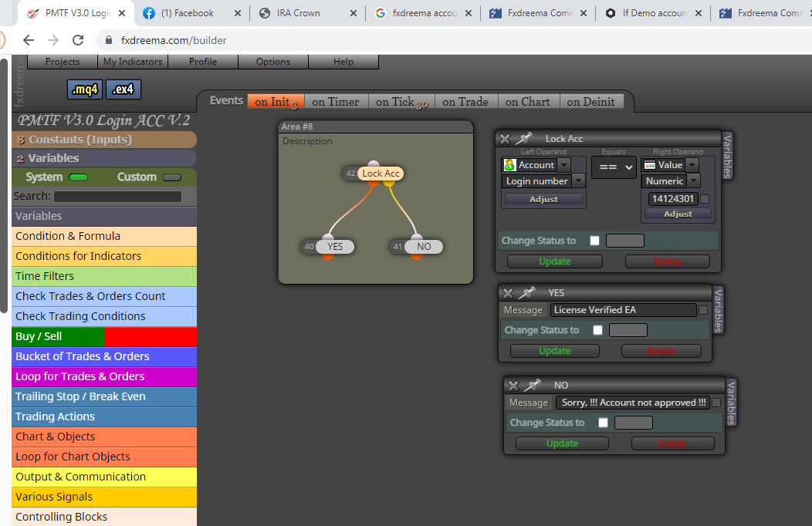Toggle System variables green switch
812x526 pixels.
pyautogui.click(x=78, y=177)
